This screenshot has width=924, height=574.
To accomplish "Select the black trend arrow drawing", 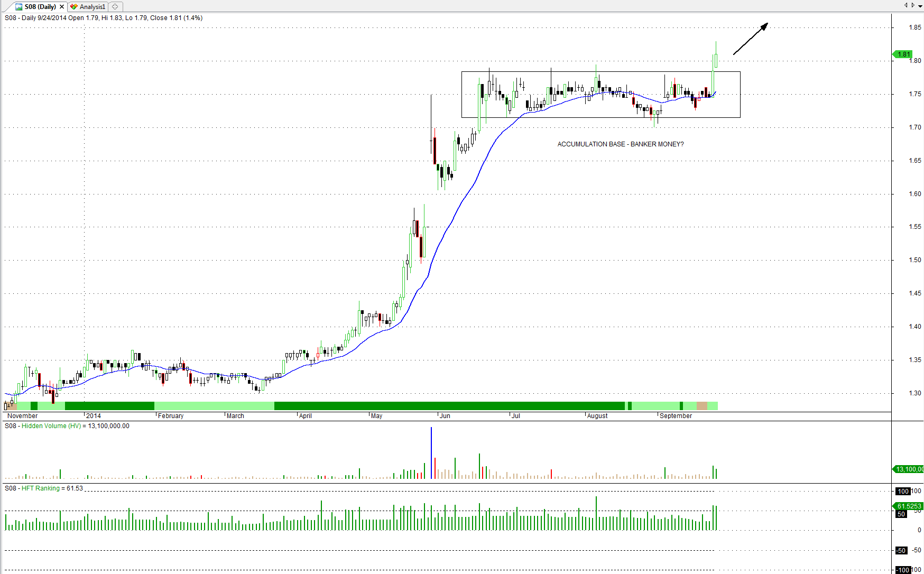I will (x=750, y=39).
